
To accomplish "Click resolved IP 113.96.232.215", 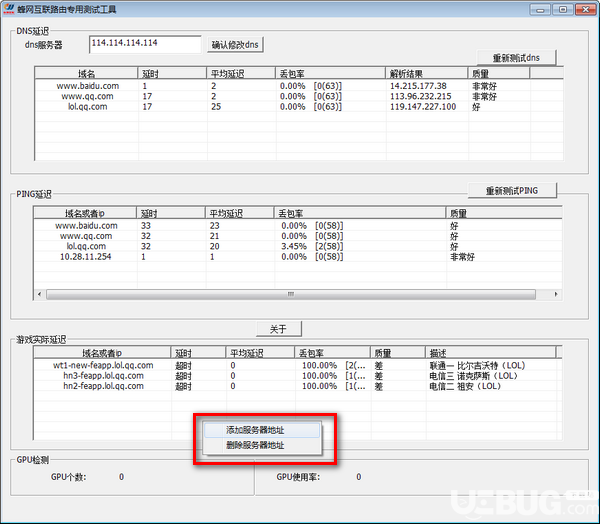I will pos(421,96).
